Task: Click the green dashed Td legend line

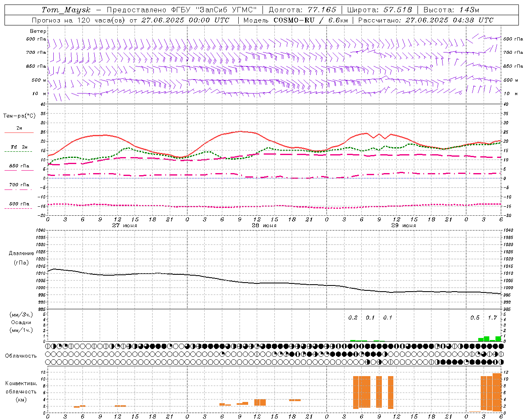Action: pos(18,152)
